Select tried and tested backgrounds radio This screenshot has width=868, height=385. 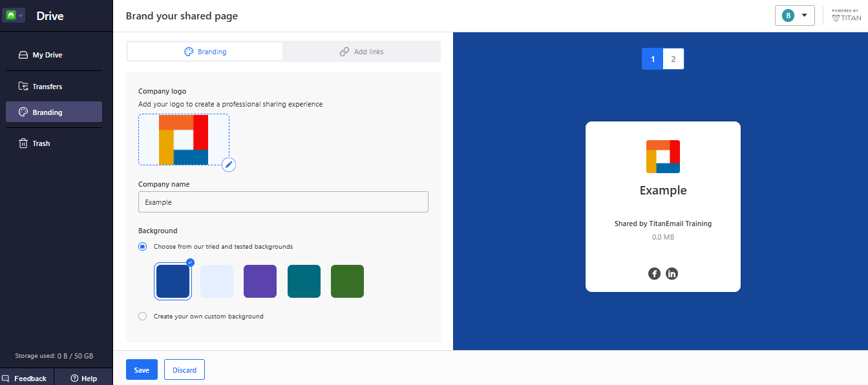pyautogui.click(x=142, y=247)
